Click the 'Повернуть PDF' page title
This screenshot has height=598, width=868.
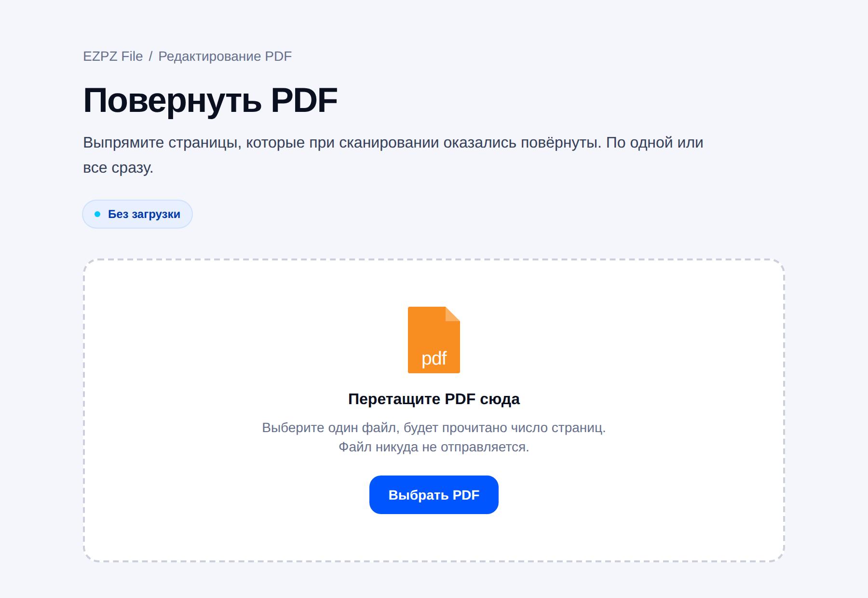(210, 101)
